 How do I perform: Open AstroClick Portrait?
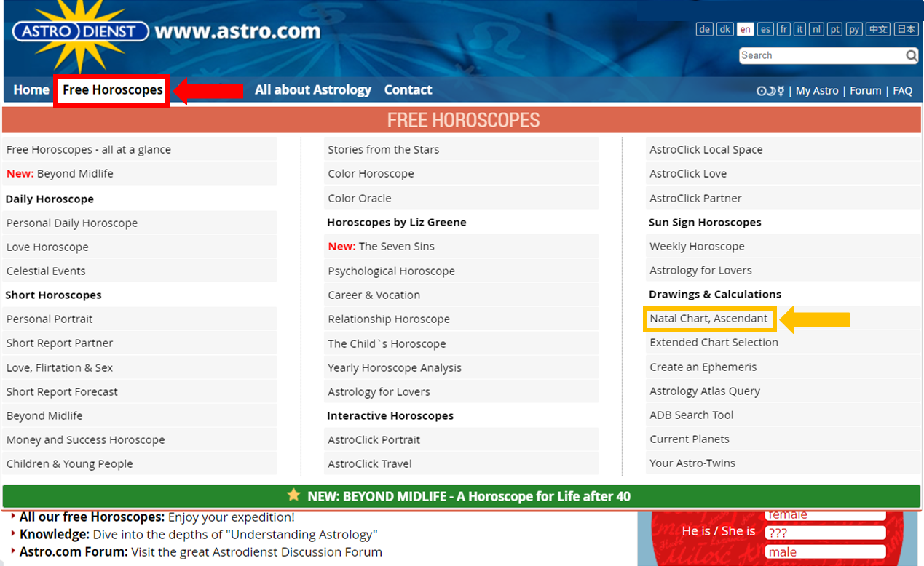click(x=462, y=439)
